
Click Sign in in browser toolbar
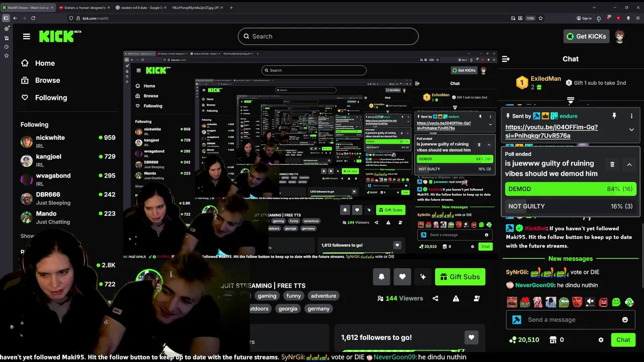(584, 18)
